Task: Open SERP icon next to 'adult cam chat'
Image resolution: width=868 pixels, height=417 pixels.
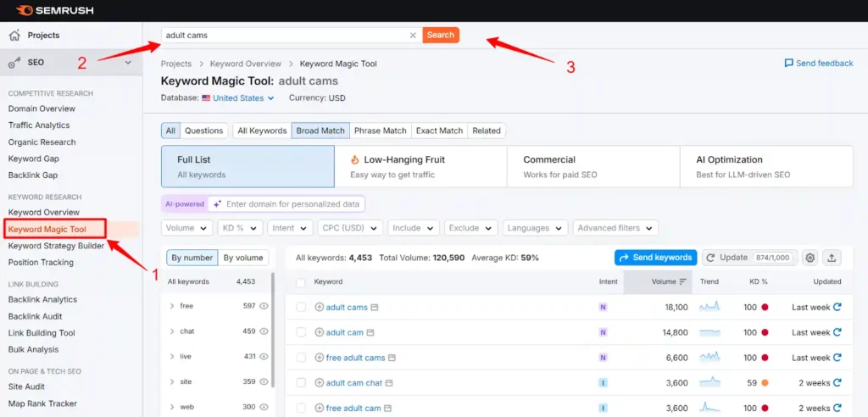Action: click(x=389, y=383)
